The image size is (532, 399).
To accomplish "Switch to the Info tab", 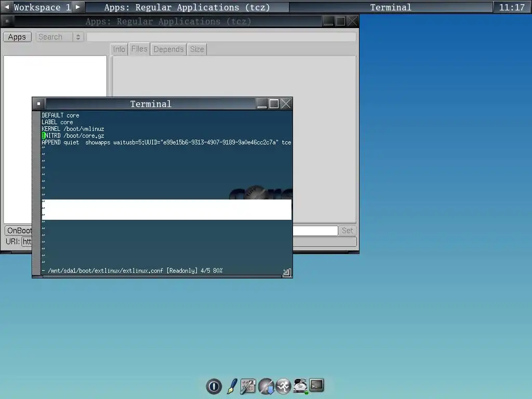I will coord(119,49).
